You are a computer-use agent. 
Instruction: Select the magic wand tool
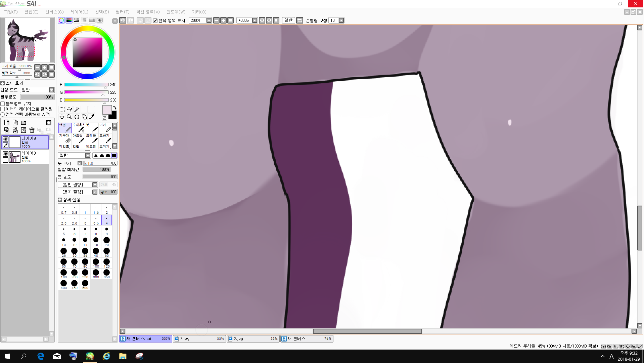(77, 110)
